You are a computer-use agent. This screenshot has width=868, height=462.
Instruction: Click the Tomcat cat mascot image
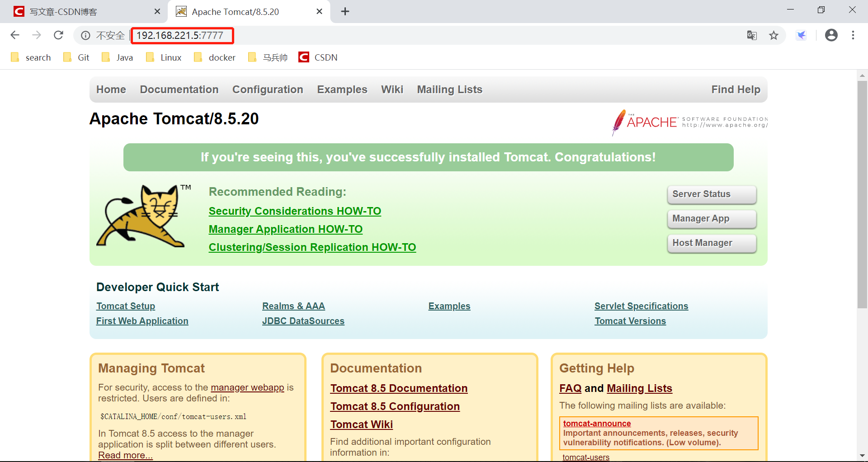pos(143,216)
